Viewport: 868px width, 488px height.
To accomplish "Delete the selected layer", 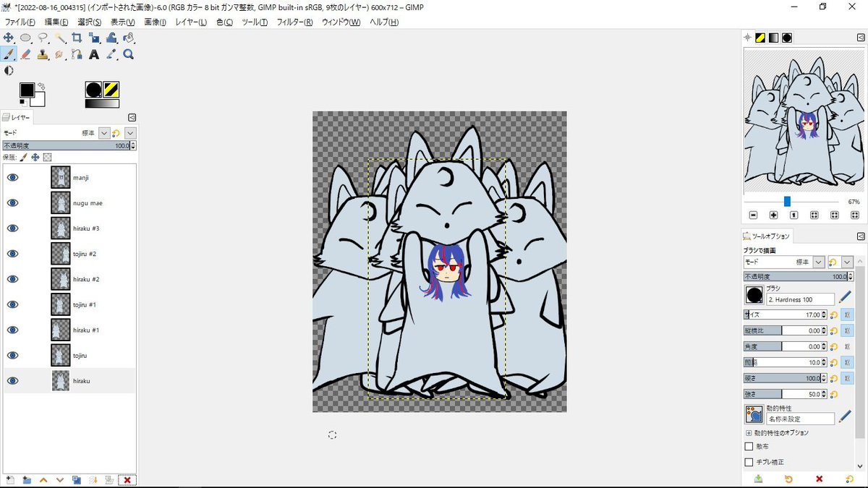I will 127,479.
